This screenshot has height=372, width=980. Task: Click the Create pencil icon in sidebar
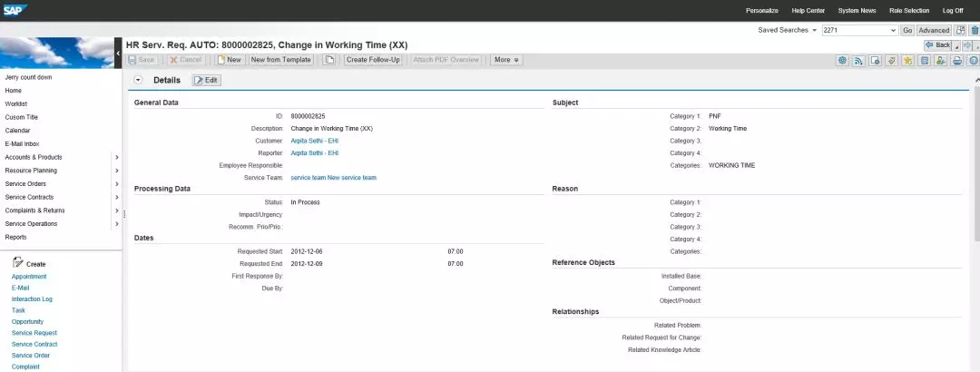pyautogui.click(x=17, y=263)
